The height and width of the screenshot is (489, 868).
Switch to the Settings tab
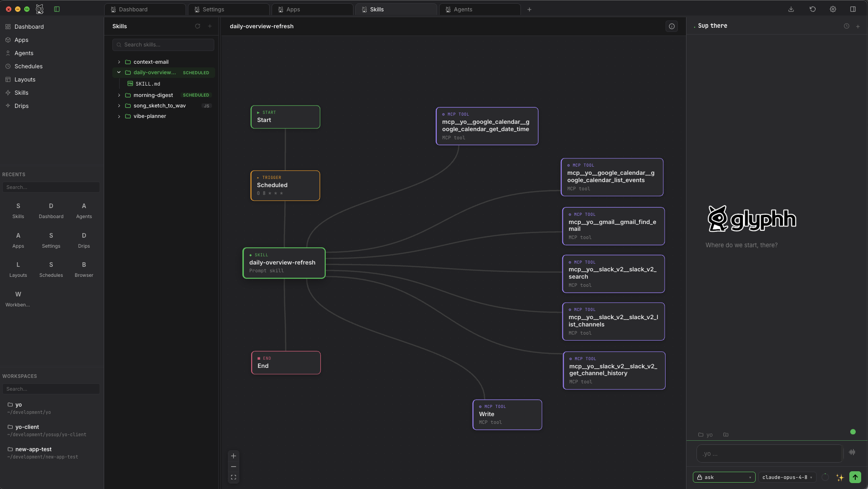(229, 10)
